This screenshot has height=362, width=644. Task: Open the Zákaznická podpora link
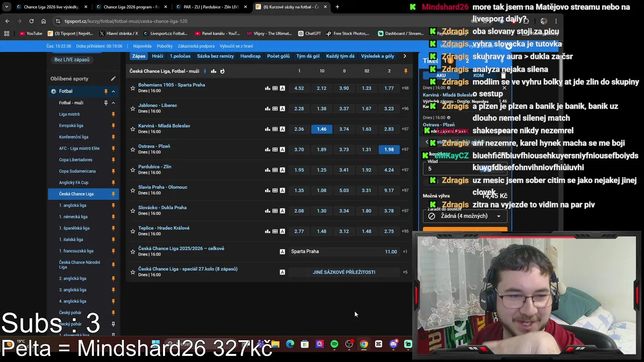click(196, 46)
